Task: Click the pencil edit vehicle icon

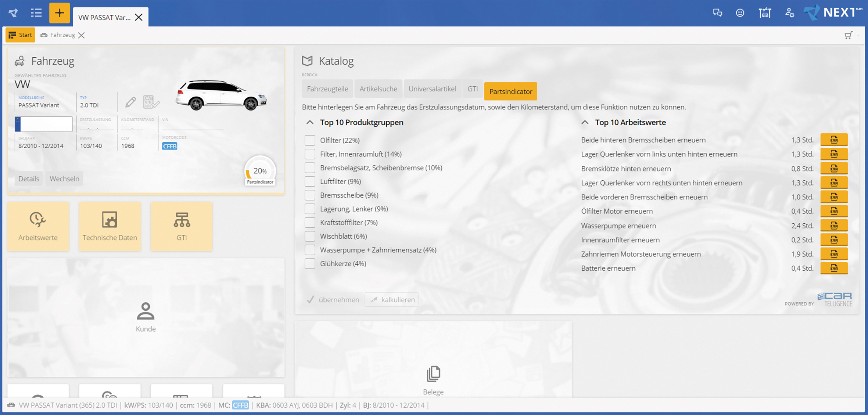Action: [x=130, y=102]
